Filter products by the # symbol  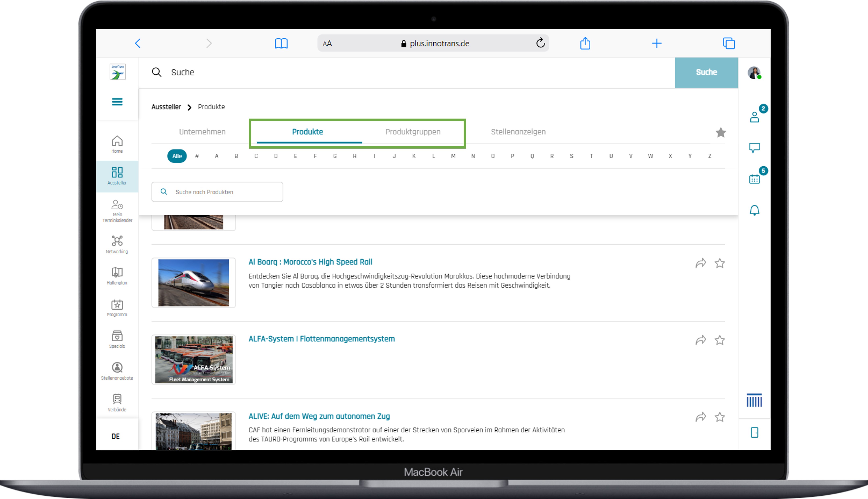[x=197, y=156]
